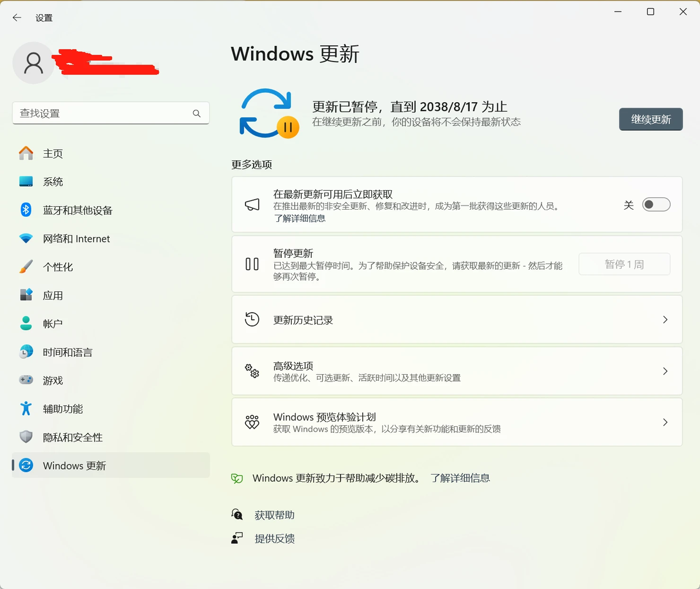Maximize the Settings window
The width and height of the screenshot is (700, 589).
pyautogui.click(x=651, y=12)
